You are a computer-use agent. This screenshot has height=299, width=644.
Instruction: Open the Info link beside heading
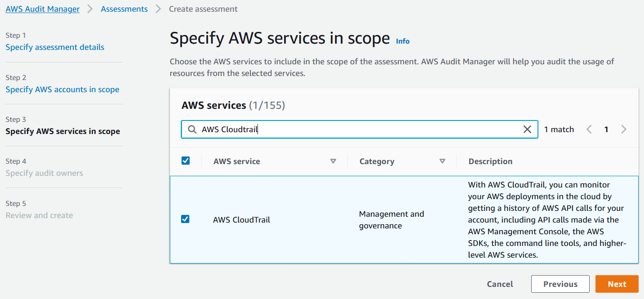click(x=403, y=41)
